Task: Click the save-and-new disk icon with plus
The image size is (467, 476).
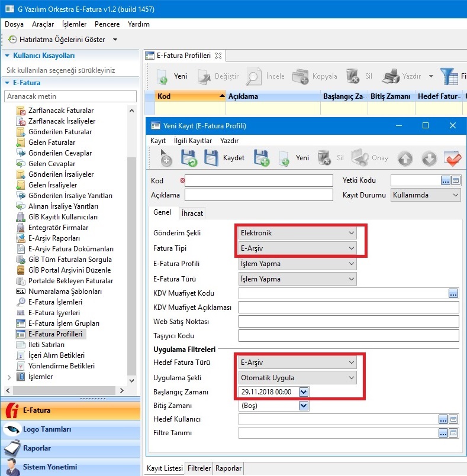Action: point(261,158)
